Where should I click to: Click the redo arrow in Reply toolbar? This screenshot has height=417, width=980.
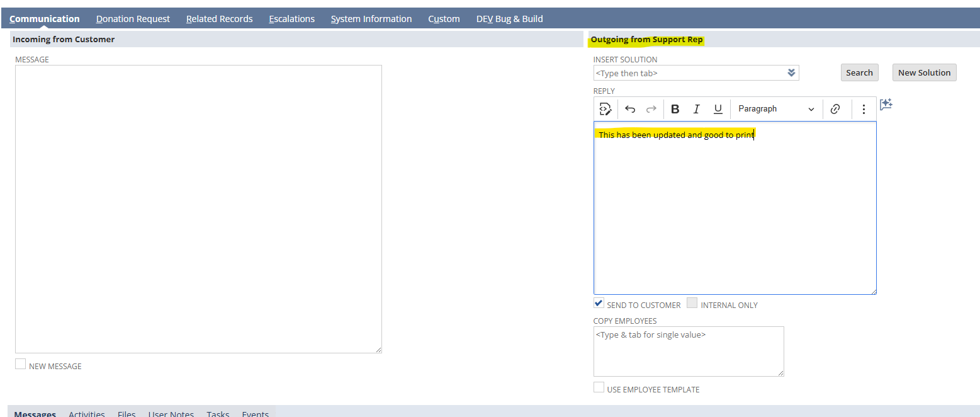pyautogui.click(x=651, y=109)
